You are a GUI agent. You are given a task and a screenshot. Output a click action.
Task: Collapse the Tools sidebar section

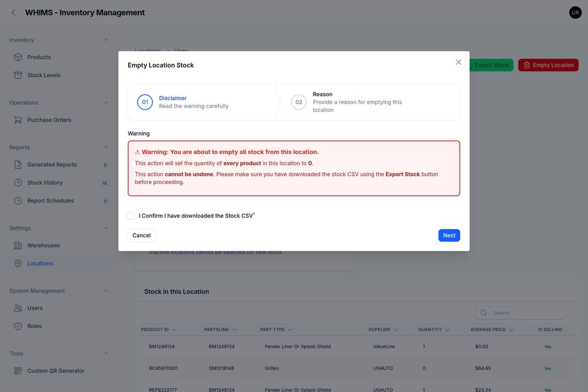pos(106,353)
